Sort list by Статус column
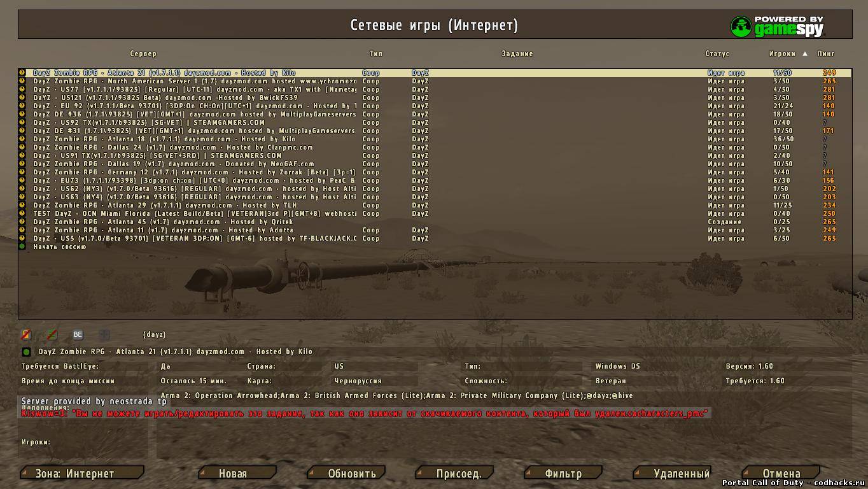The width and height of the screenshot is (868, 489). pos(717,54)
